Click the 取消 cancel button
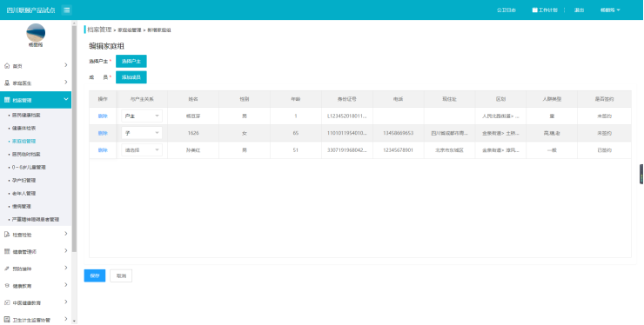644x325 pixels. [121, 275]
